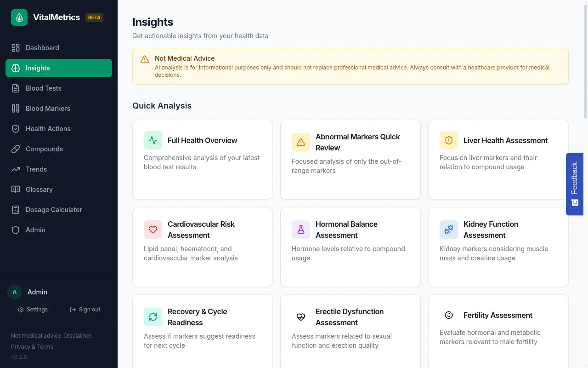The height and width of the screenshot is (368, 588).
Task: Open the Feedback side tab
Action: coord(575,184)
